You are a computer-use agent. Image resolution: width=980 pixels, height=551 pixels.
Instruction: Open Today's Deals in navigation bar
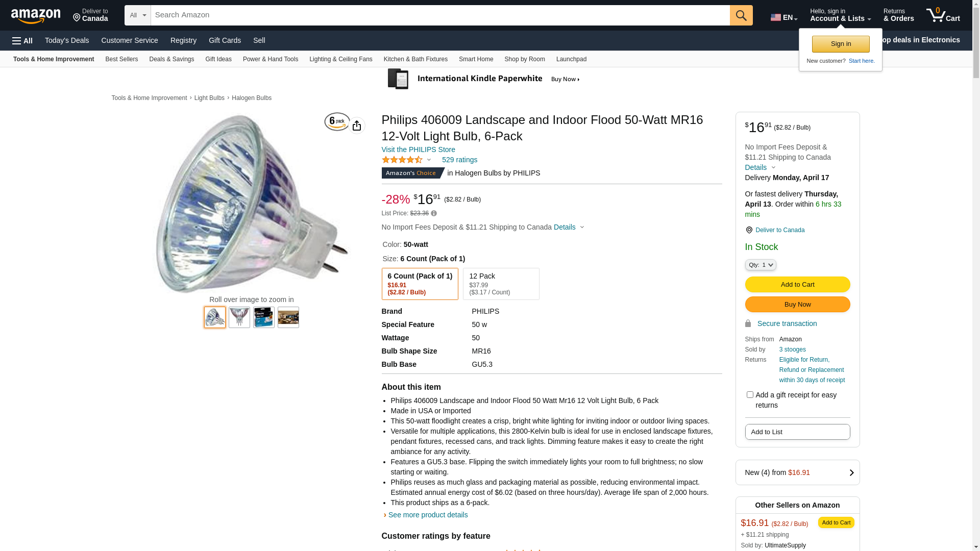pos(67,40)
